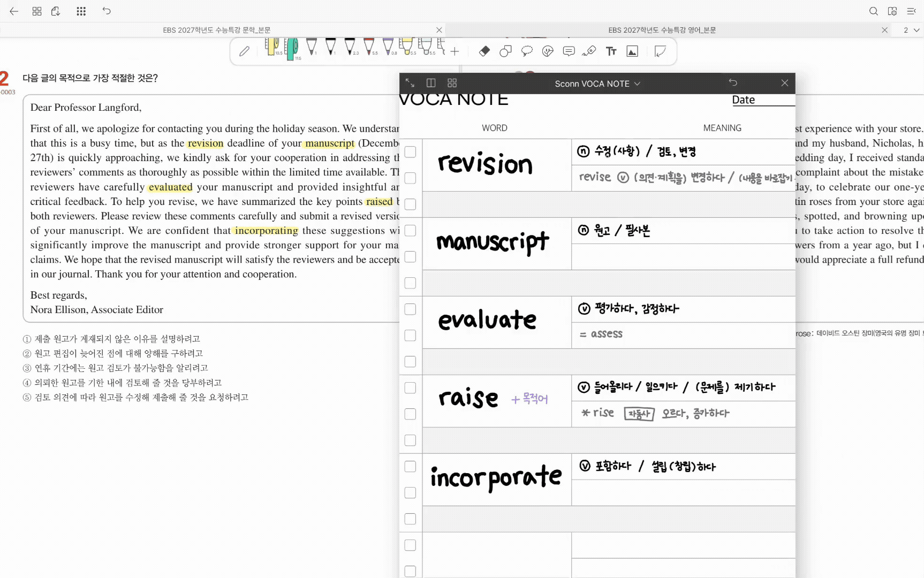924x578 pixels.
Task: Open the Sconn VOCA NOTE title dropdown
Action: point(597,83)
